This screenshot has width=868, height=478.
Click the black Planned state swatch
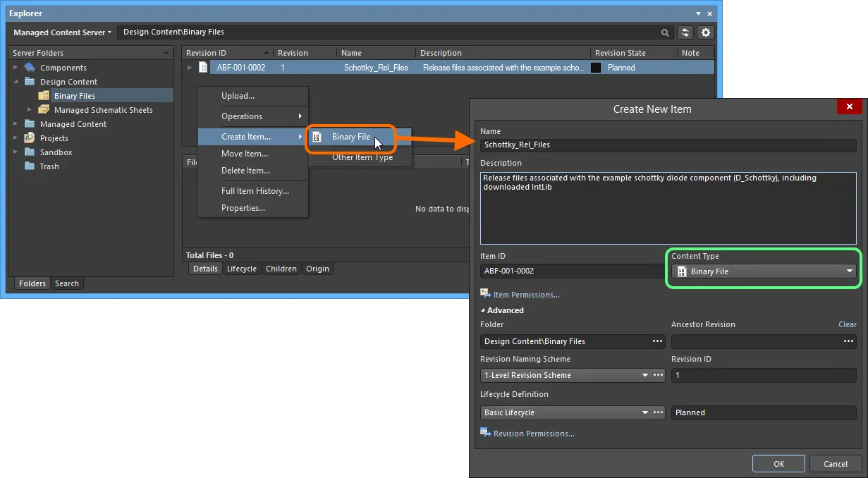click(596, 68)
